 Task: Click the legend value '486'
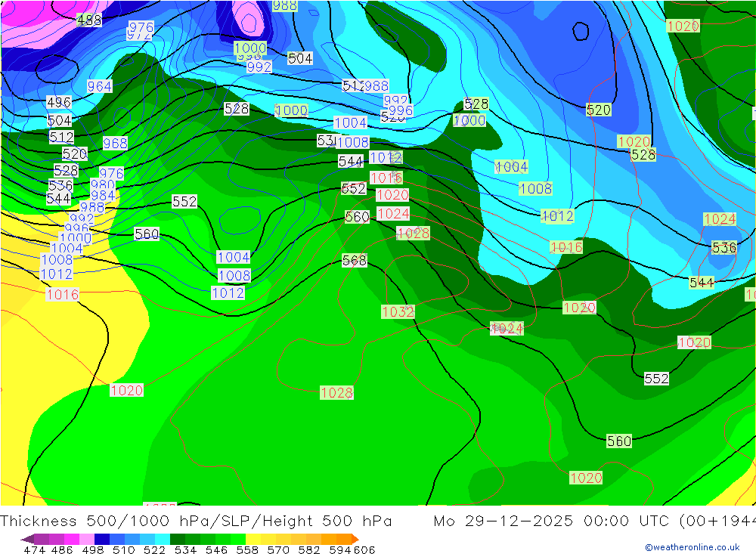pos(62,549)
